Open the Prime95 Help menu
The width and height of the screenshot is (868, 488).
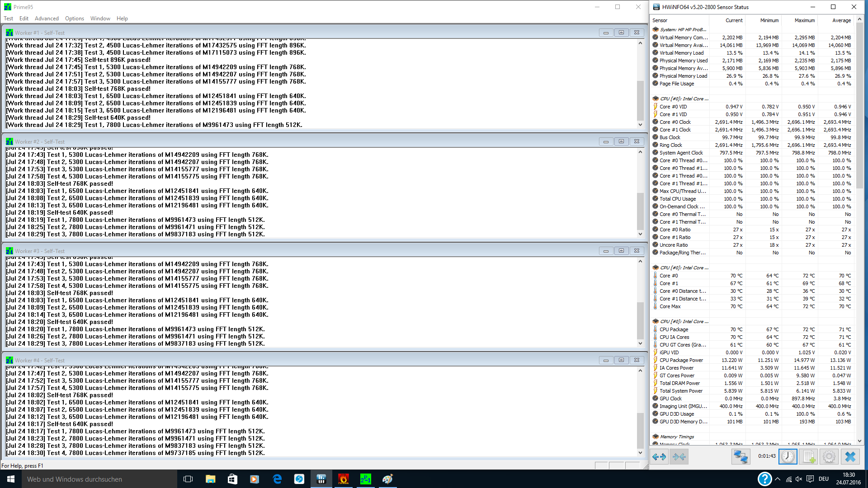coord(122,19)
